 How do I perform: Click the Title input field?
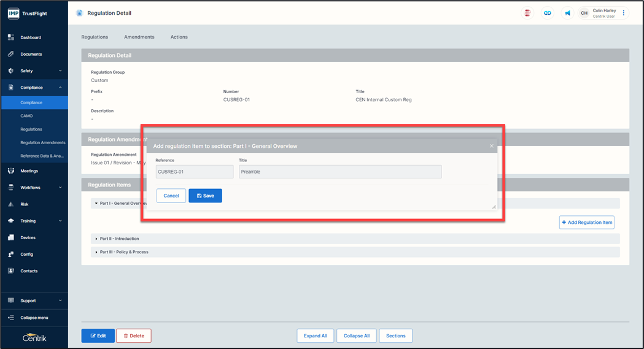point(339,172)
